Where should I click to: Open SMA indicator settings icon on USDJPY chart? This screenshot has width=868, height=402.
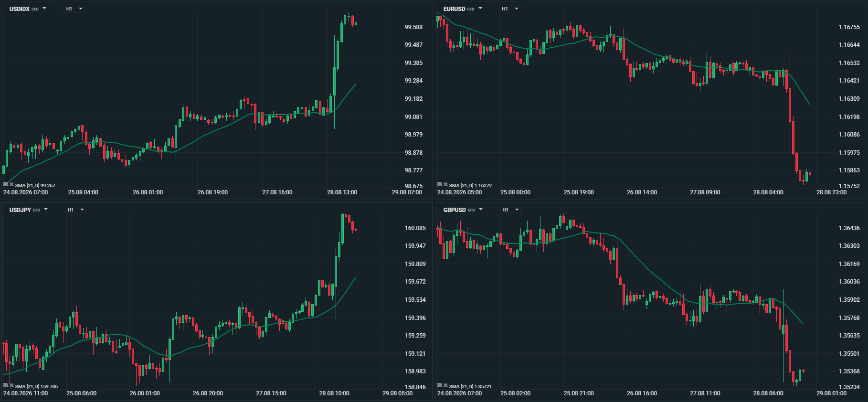tap(6, 385)
